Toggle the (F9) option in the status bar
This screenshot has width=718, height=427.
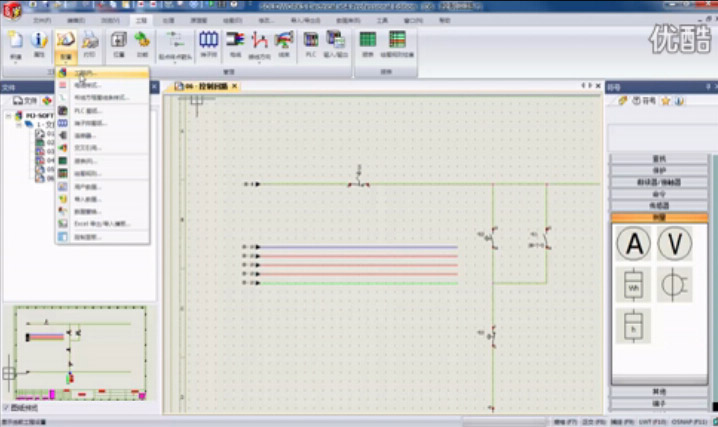tap(622, 422)
